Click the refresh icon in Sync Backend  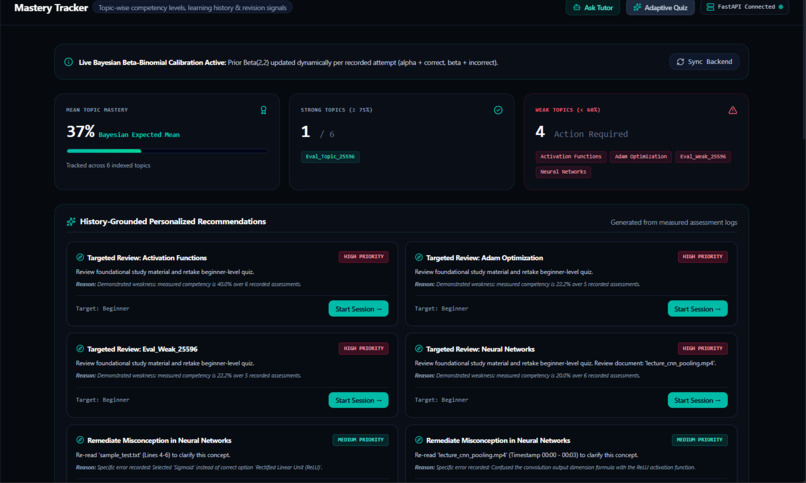click(x=680, y=62)
